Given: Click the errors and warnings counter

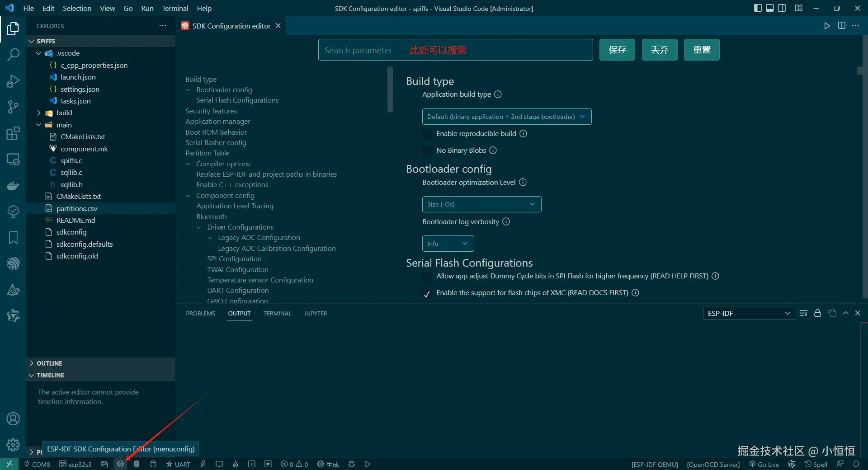Looking at the screenshot, I should 294,464.
